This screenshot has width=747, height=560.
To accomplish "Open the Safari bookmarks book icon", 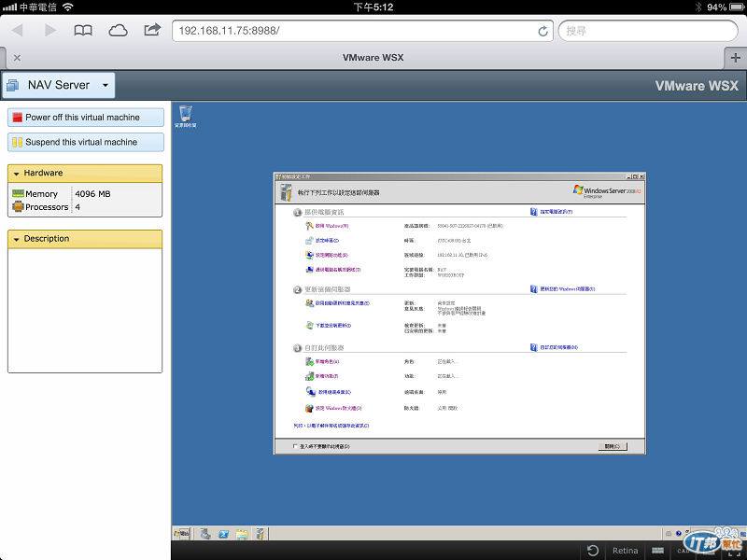I will click(x=83, y=31).
